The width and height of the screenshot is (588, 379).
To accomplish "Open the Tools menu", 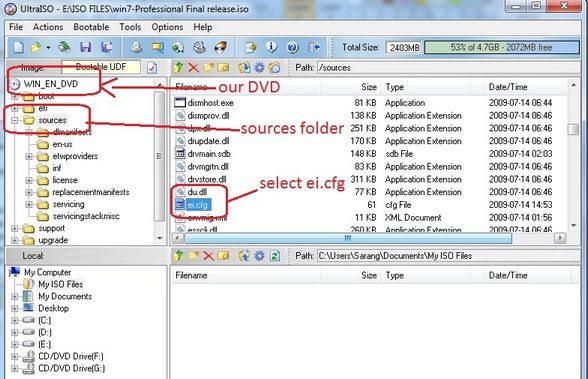I will pos(130,27).
